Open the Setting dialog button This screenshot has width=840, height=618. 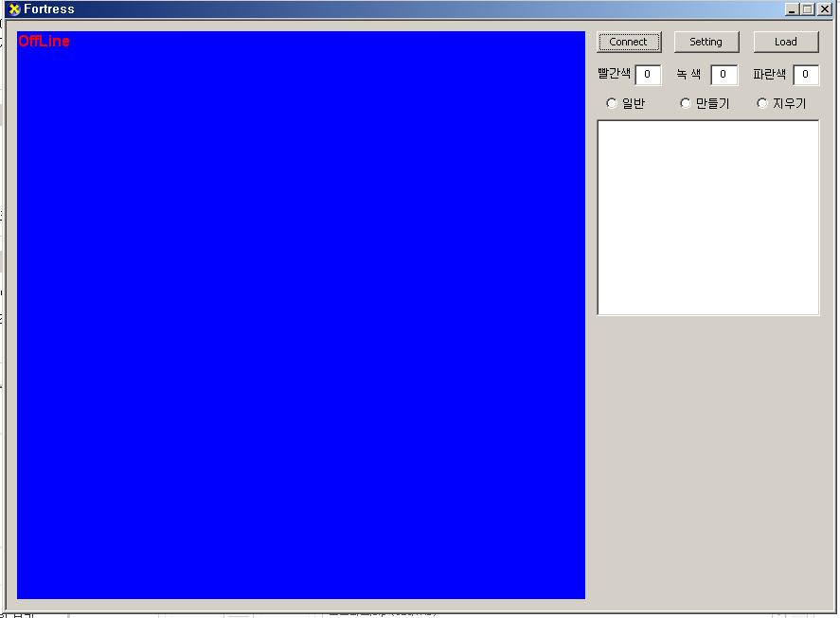[706, 42]
